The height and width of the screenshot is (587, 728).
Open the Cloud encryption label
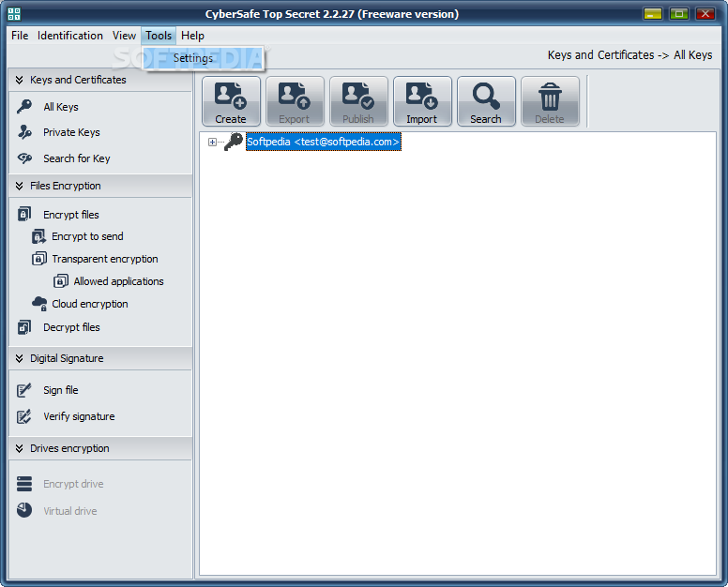[x=90, y=304]
